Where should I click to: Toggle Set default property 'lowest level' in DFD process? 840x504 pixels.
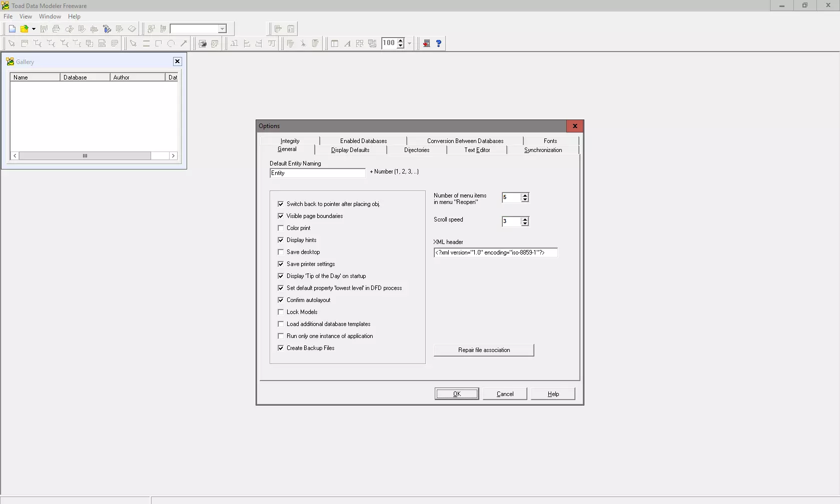pyautogui.click(x=281, y=288)
